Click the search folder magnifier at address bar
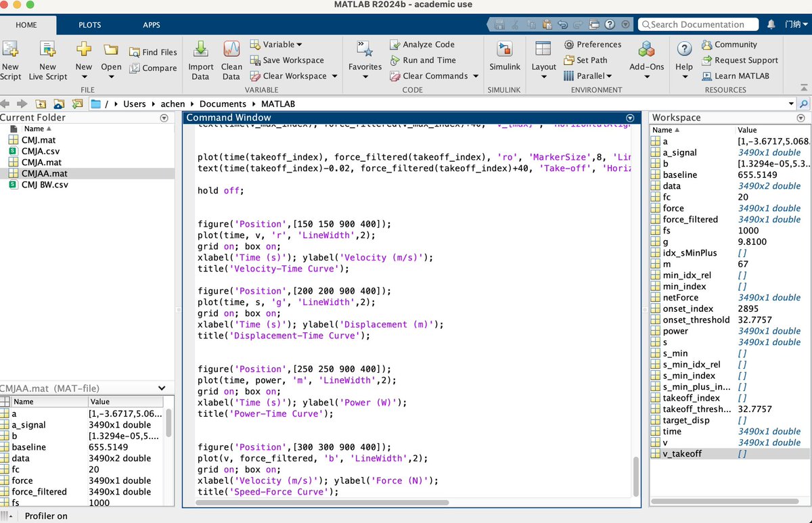This screenshot has width=812, height=523. click(x=804, y=104)
